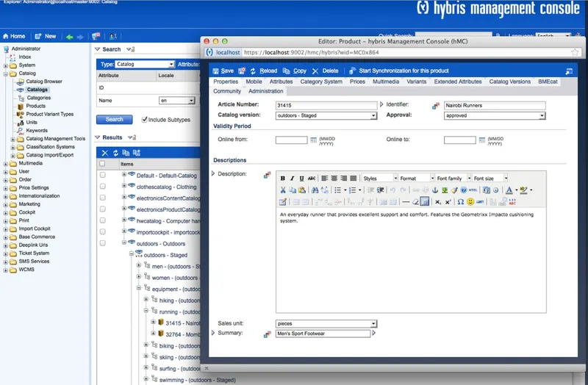Screen dimensions: 588x385
Task: Check the electronicsProductCatalog row checkbox
Action: 103,209
